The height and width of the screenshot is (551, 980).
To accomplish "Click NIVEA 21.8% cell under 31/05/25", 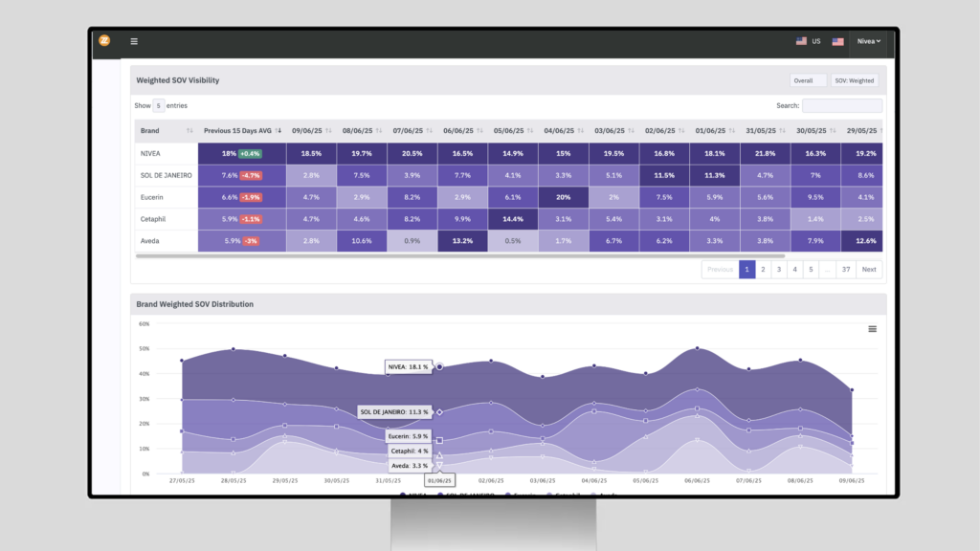I will 765,154.
